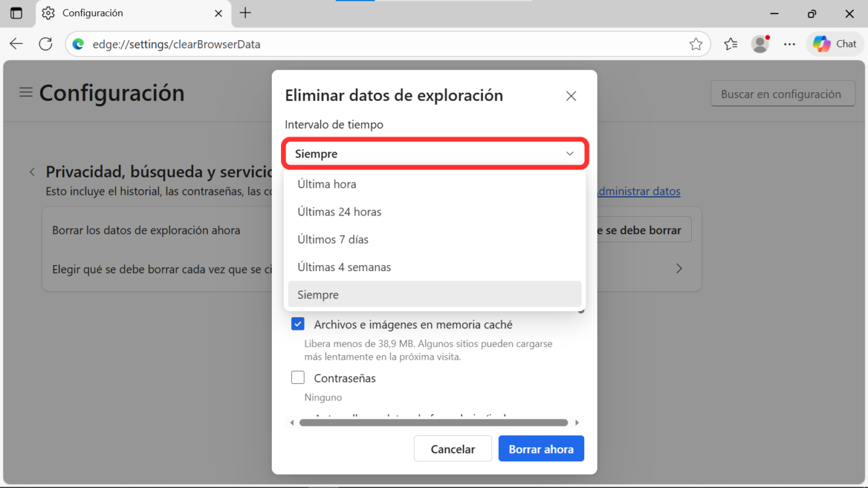This screenshot has width=868, height=488.
Task: Open the tab actions menu icon
Action: click(x=16, y=13)
